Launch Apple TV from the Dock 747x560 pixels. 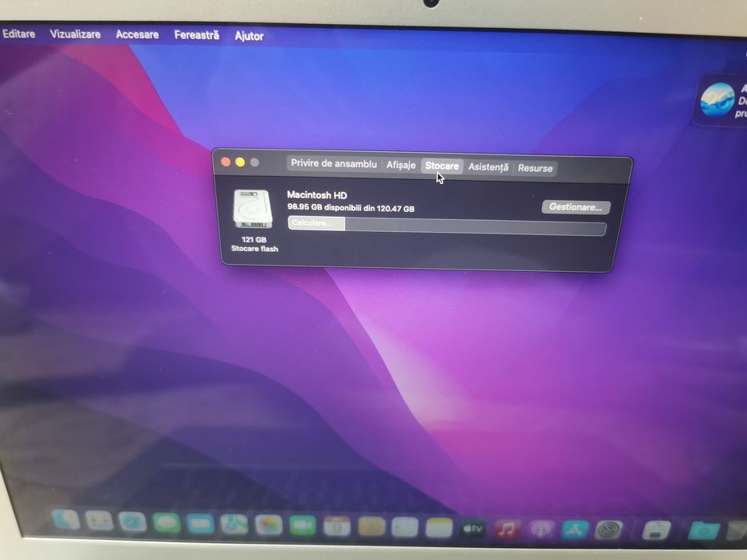[472, 529]
